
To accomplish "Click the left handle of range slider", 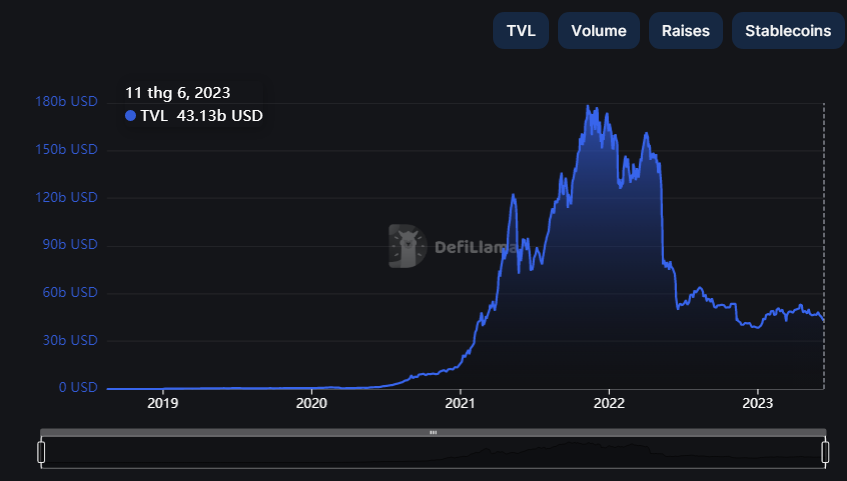I will pos(41,453).
